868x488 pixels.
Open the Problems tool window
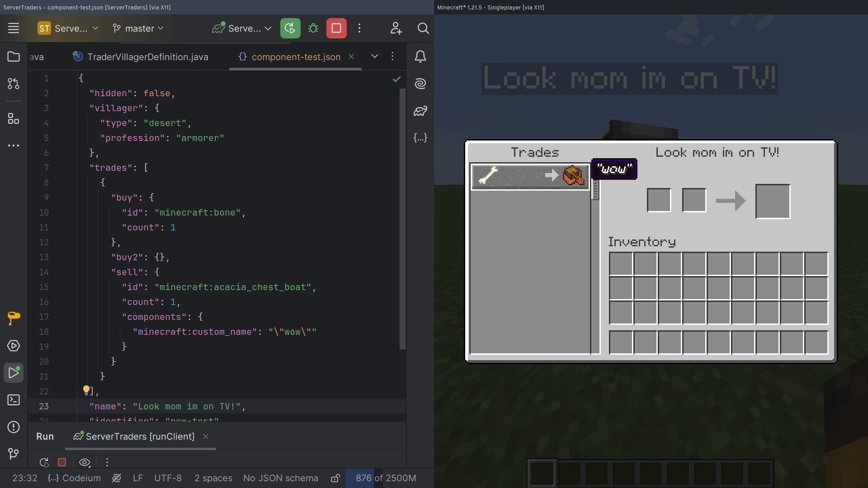pos(14,427)
